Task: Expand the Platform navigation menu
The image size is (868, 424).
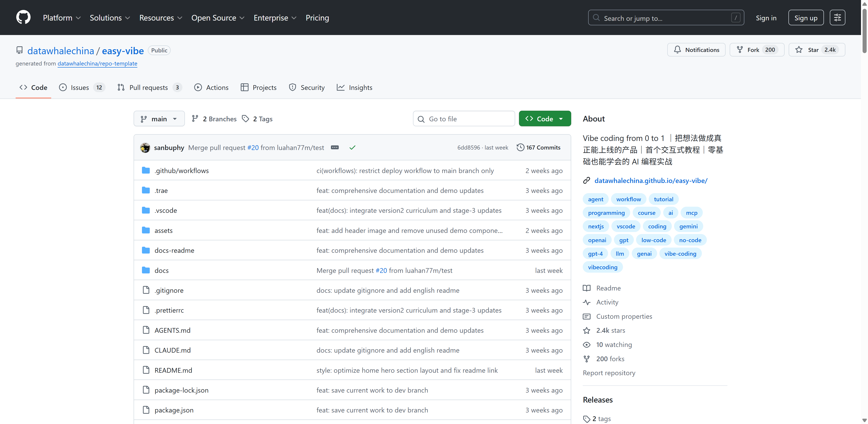Action: pyautogui.click(x=62, y=18)
